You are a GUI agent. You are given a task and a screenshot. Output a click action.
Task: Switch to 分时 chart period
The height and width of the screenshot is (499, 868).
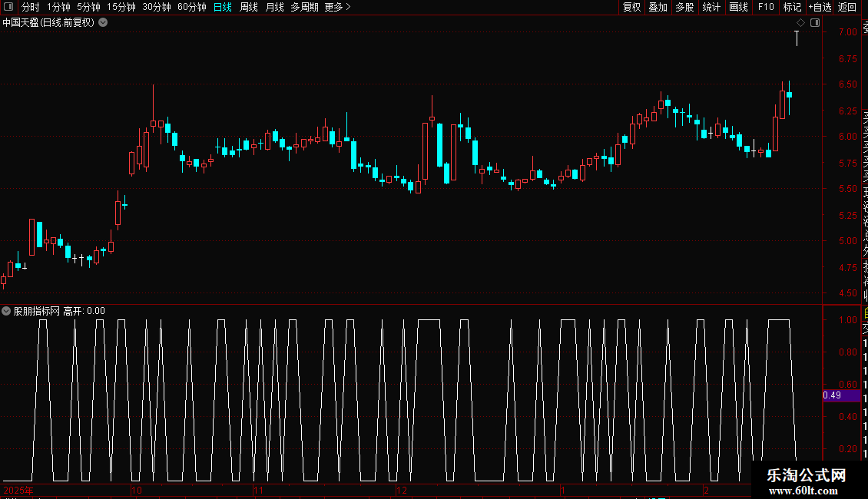pos(31,7)
